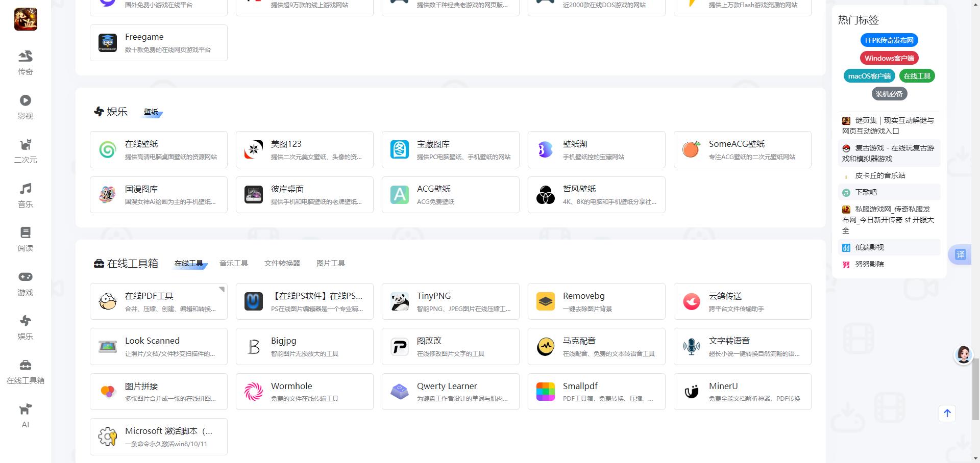The image size is (980, 463).
Task: Open the 马克配音 card
Action: click(597, 346)
